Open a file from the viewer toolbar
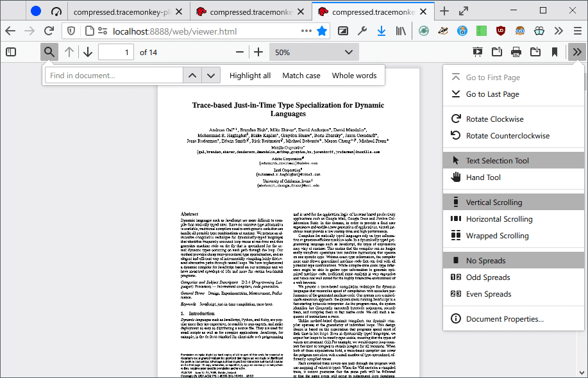The image size is (588, 378). [497, 52]
